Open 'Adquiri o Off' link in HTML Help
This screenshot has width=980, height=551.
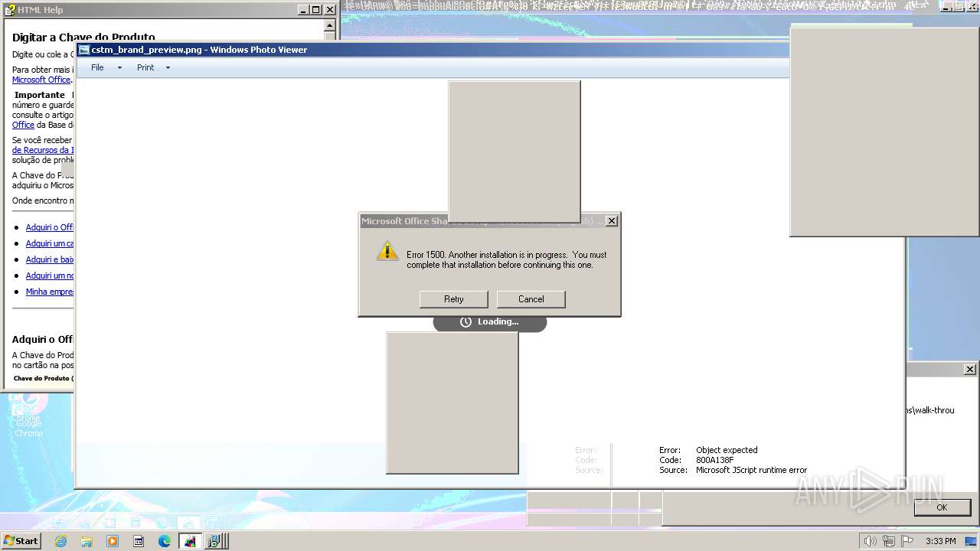click(50, 227)
